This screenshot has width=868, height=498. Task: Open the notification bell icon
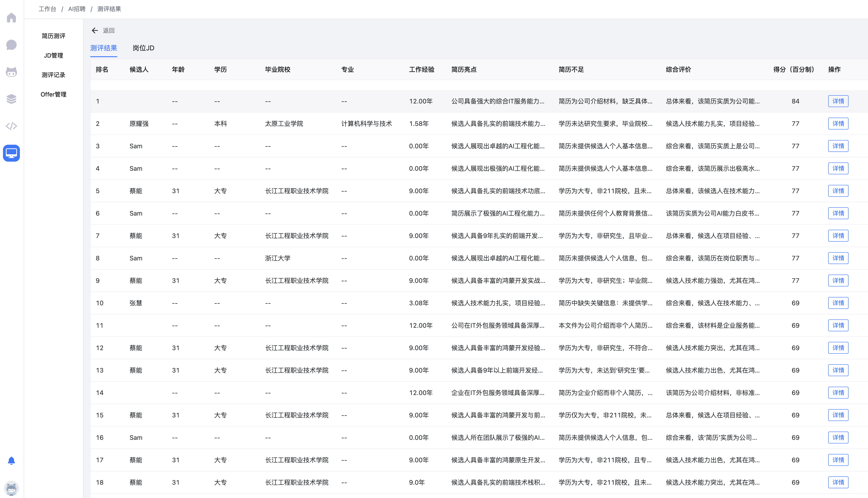[11, 461]
